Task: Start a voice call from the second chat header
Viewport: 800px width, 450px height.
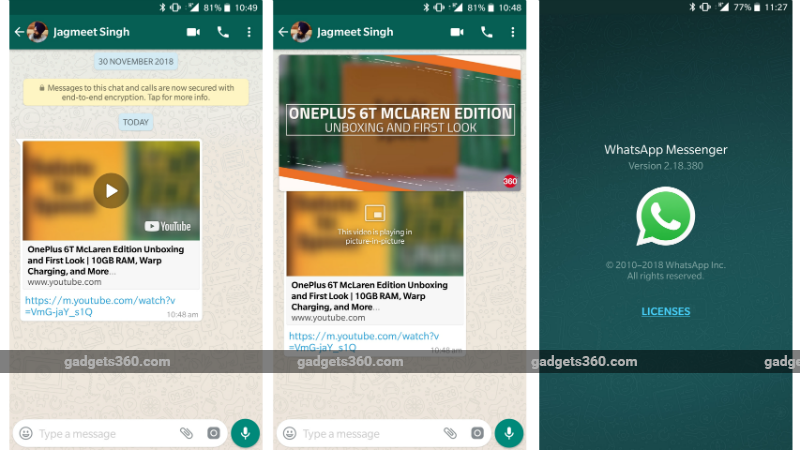Action: [x=487, y=32]
